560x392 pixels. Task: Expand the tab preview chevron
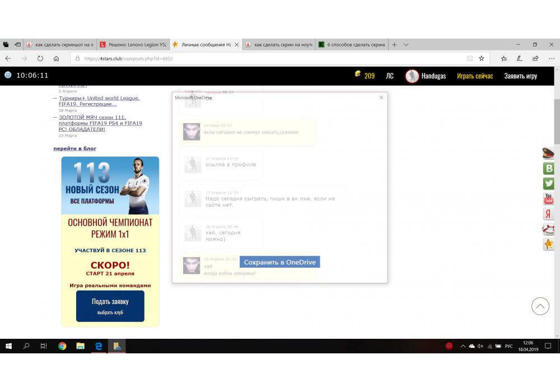406,45
